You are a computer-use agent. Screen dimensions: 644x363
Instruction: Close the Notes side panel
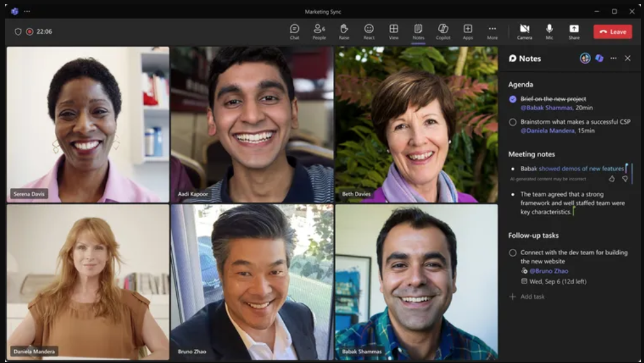pyautogui.click(x=627, y=59)
